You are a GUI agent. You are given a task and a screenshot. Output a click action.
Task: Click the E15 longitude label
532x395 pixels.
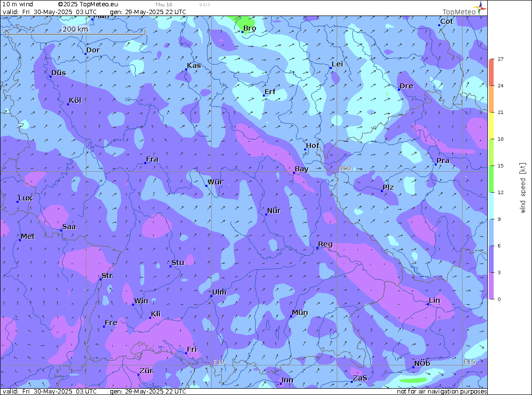pyautogui.click(x=470, y=362)
